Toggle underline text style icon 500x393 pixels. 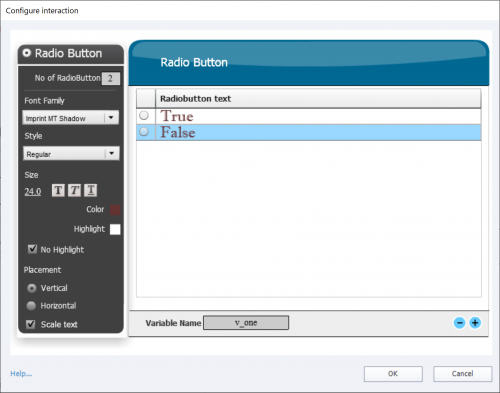click(x=91, y=190)
